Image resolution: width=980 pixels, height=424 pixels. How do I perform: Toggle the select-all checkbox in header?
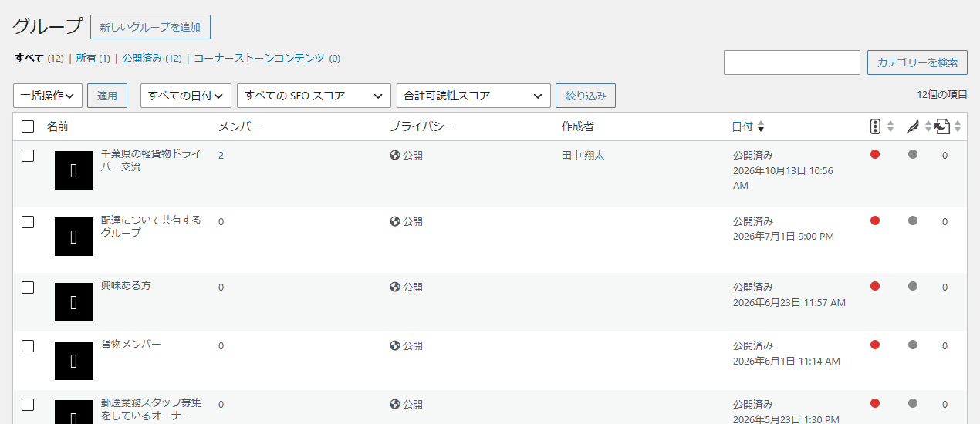pos(28,126)
